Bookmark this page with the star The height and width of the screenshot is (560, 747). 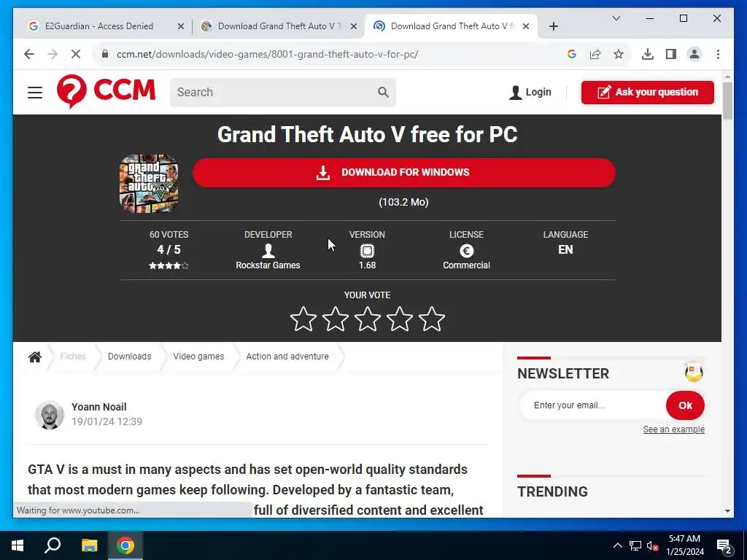tap(619, 54)
